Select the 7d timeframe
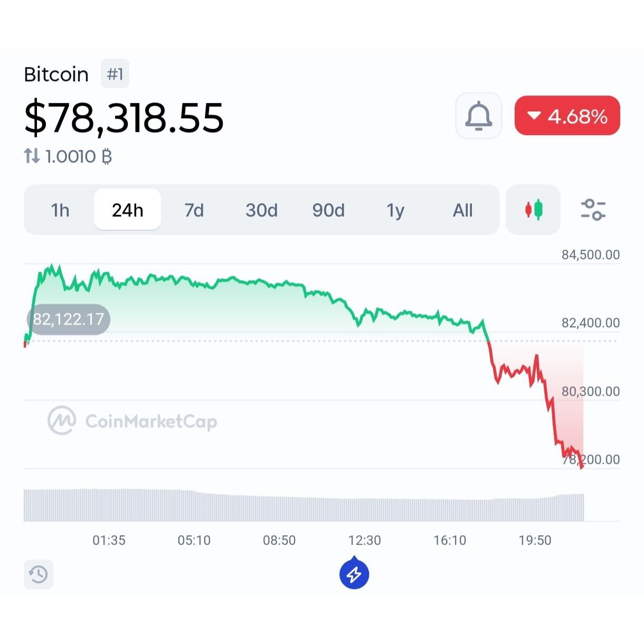 (194, 210)
